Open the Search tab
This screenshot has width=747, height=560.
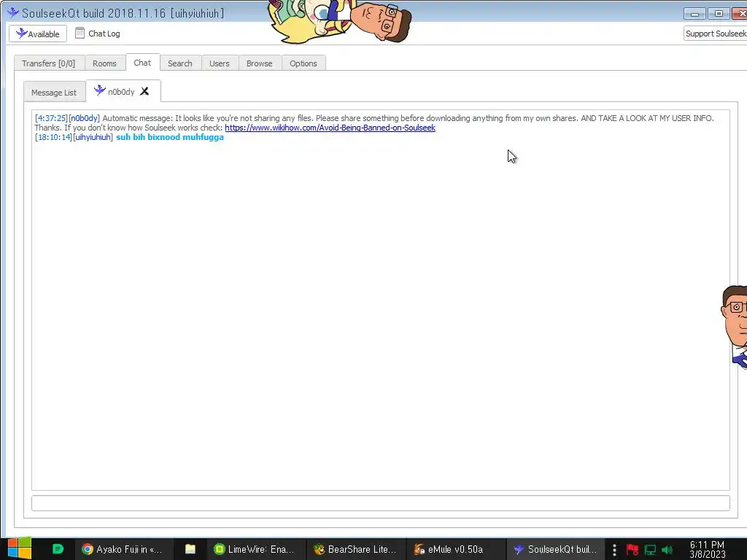click(x=180, y=63)
